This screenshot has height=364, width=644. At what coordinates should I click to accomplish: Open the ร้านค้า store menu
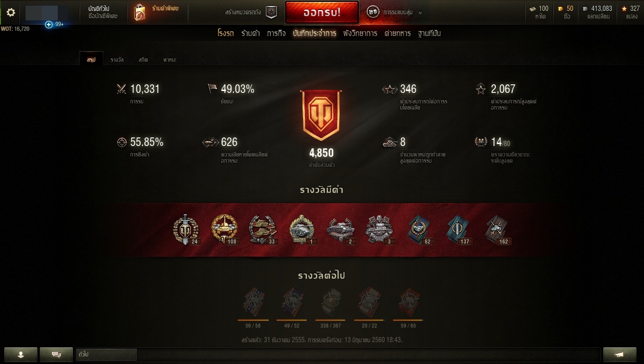point(250,33)
